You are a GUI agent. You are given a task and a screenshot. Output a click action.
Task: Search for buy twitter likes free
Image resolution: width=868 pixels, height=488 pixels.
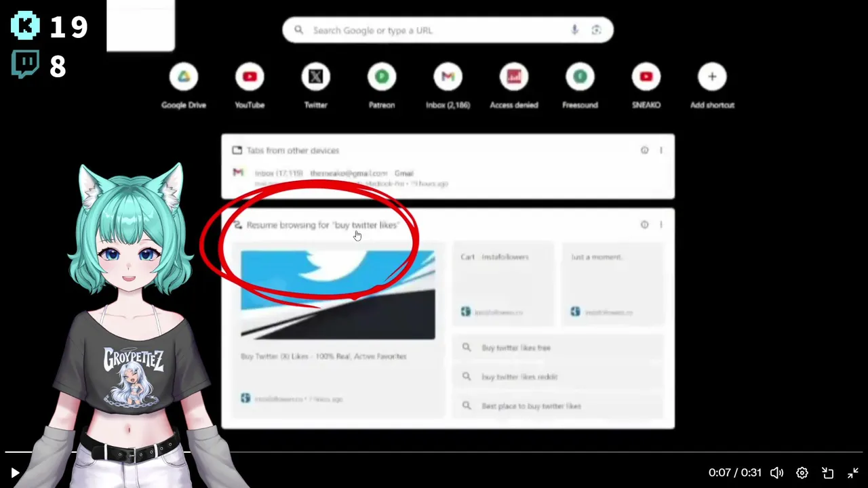tap(558, 348)
